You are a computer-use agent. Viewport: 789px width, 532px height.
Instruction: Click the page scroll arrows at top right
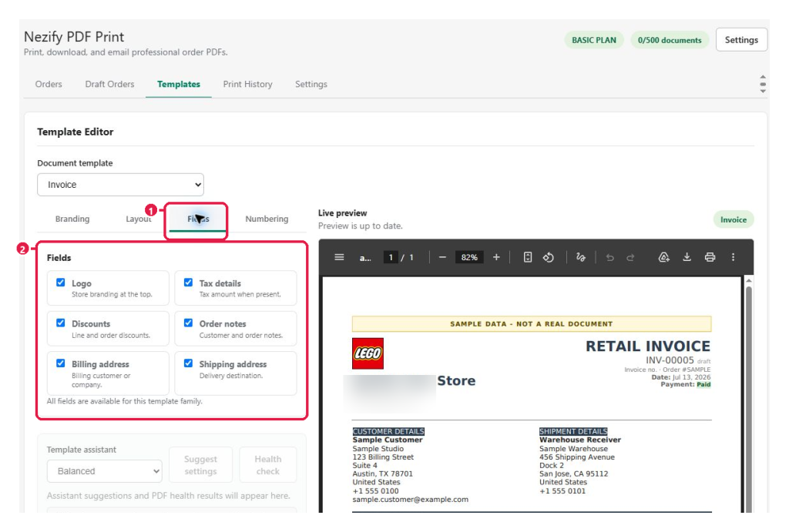(x=763, y=84)
